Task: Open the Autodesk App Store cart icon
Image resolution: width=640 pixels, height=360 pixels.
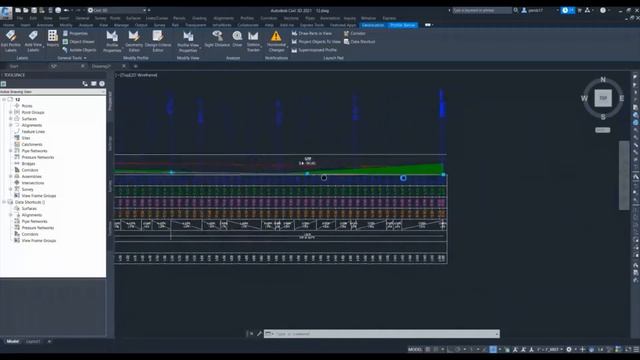Action: 580,10
